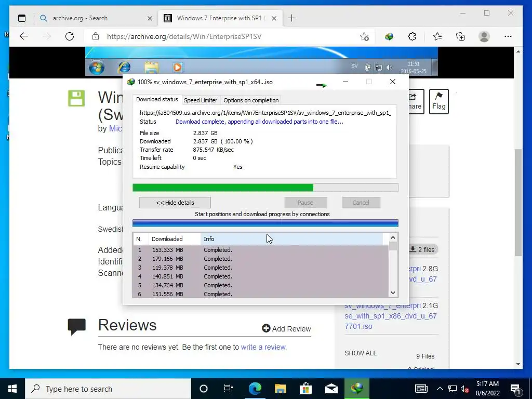
Task: Click the Cancel button in download dialog
Action: [361, 203]
